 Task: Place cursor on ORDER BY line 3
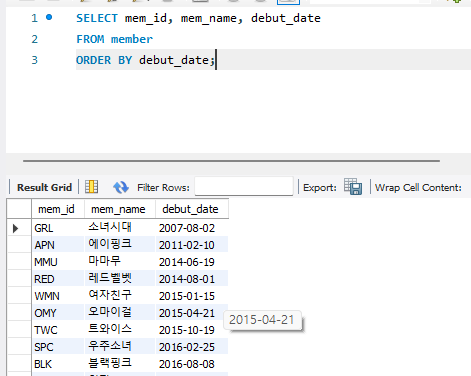click(x=145, y=60)
